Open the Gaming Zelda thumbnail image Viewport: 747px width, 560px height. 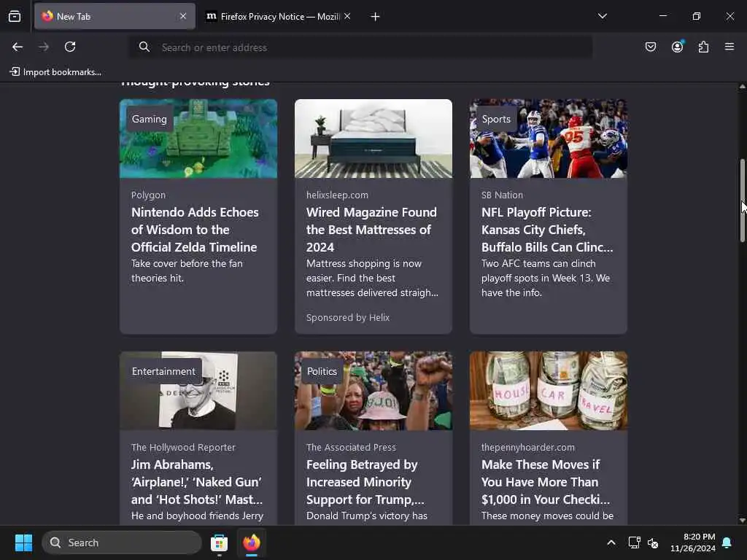[x=198, y=139]
